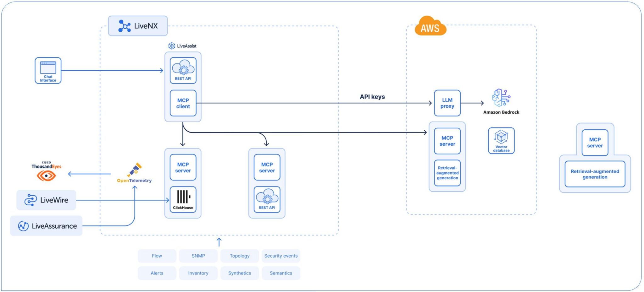The width and height of the screenshot is (644, 292).
Task: Click the Amazon Bedrock text label
Action: (501, 112)
